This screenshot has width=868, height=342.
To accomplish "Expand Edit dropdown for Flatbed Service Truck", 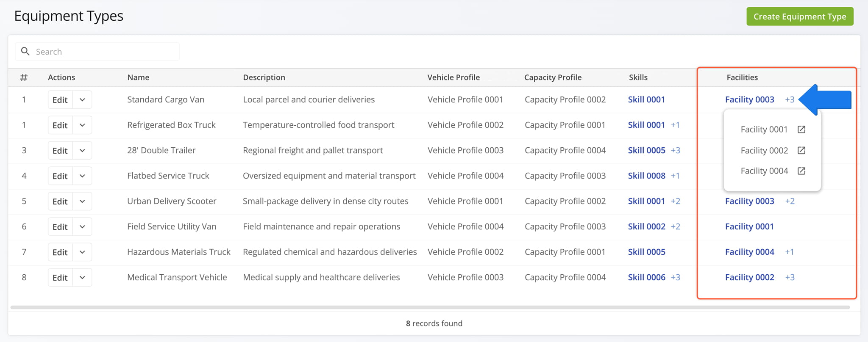I will (82, 176).
